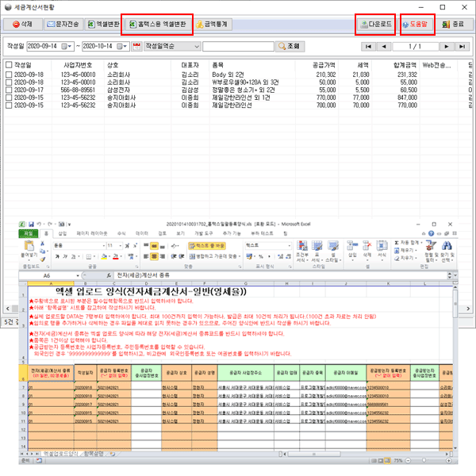Click the fx insert function icon
The height and width of the screenshot is (476, 476).
pos(109,275)
